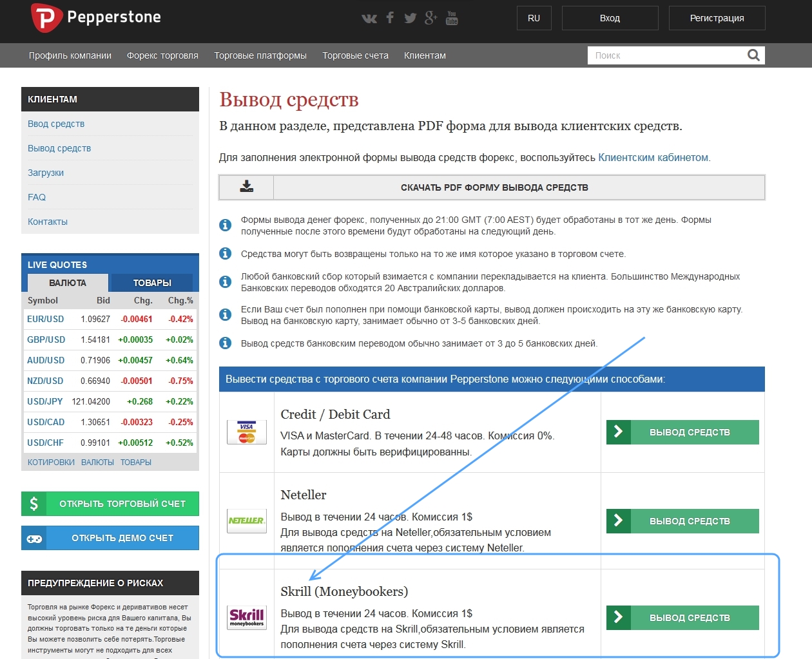Click ОТКРЫТЬ ДЕМО СЧЕТ button
Screen dimensions: 812x659
(110, 538)
